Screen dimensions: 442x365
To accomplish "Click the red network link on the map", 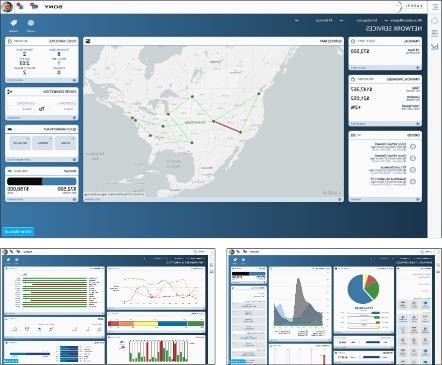I will click(x=227, y=127).
